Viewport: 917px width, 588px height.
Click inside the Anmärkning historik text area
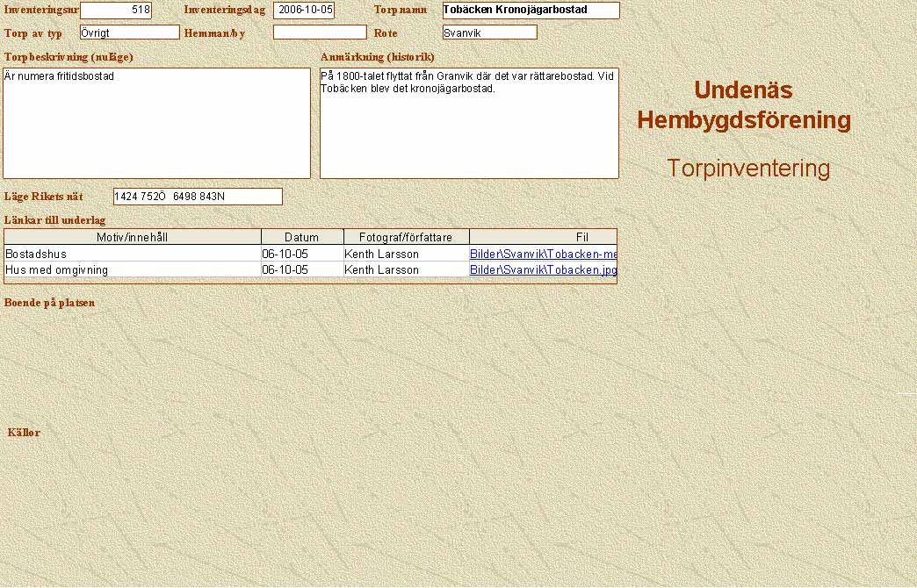click(x=469, y=123)
